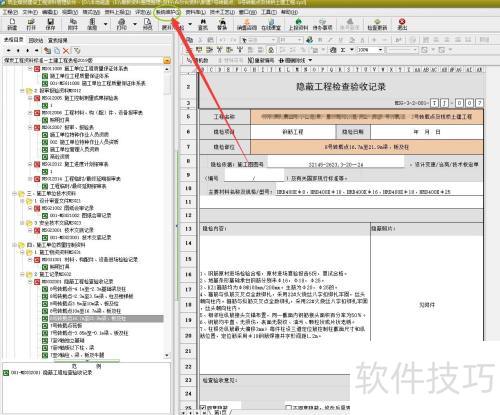Open the 系统维护 menu circled in green
Viewport: 500px width, 415px height.
(168, 12)
